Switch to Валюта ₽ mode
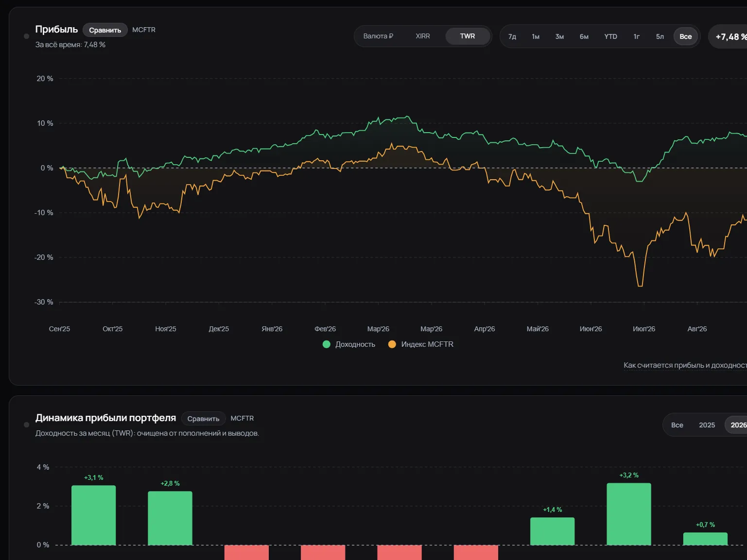This screenshot has width=747, height=560. coord(378,36)
